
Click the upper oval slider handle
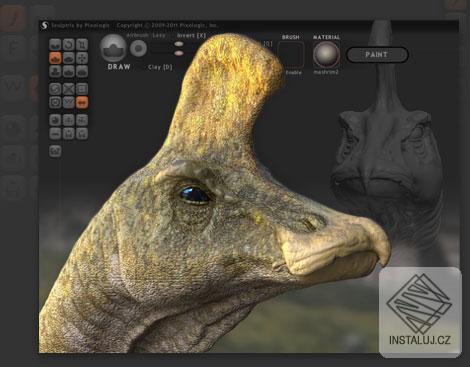point(179,44)
